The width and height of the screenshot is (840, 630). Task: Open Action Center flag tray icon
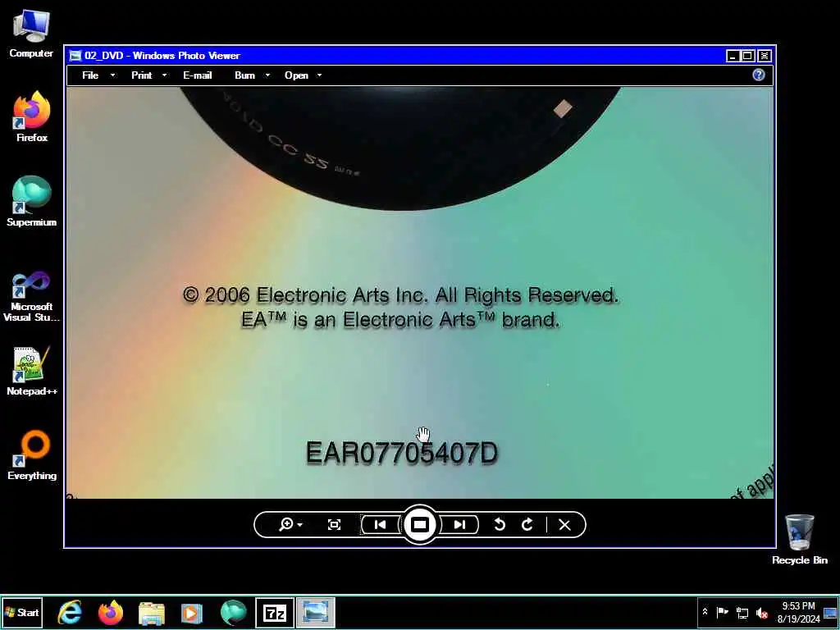(723, 612)
